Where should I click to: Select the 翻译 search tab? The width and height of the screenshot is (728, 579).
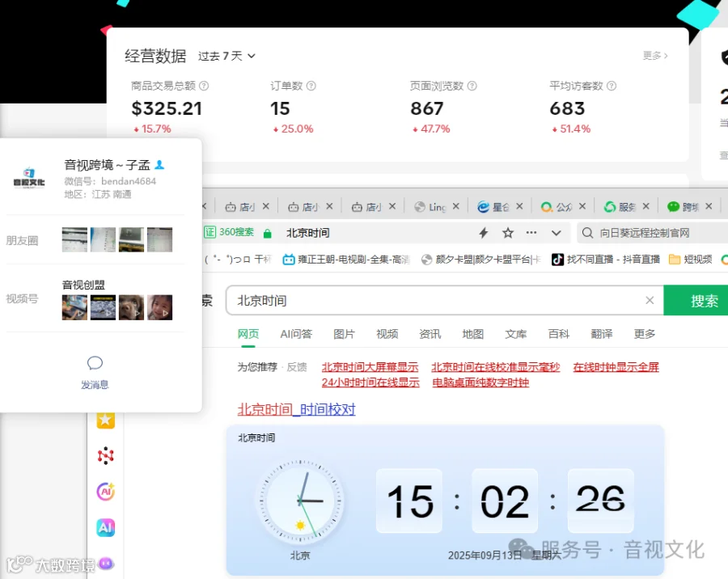pos(602,334)
